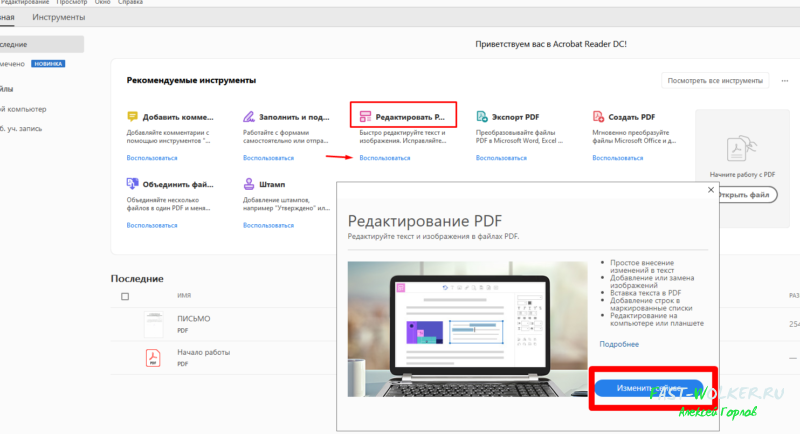Open the three-dots menu beside view all tools

[x=784, y=80]
